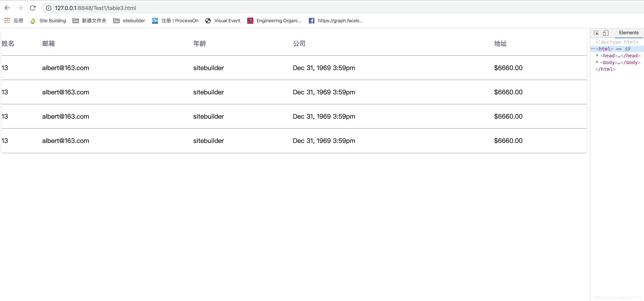Activate DevTools inspect element picker icon

596,33
